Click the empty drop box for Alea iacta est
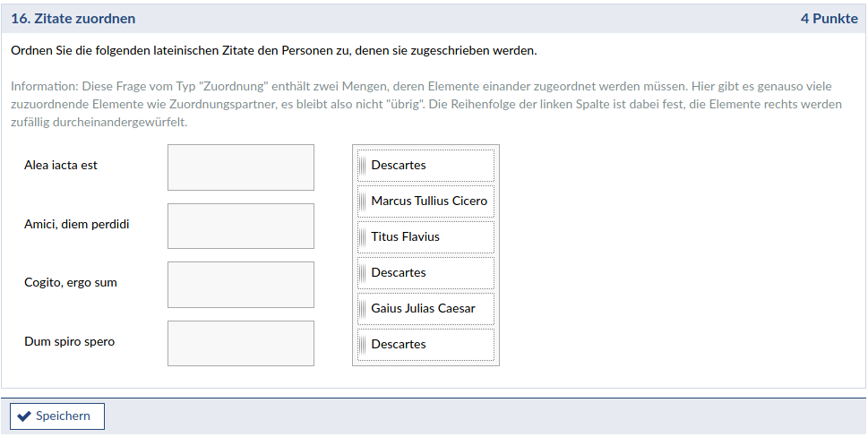Viewport: 868px width, 437px height. 240,167
